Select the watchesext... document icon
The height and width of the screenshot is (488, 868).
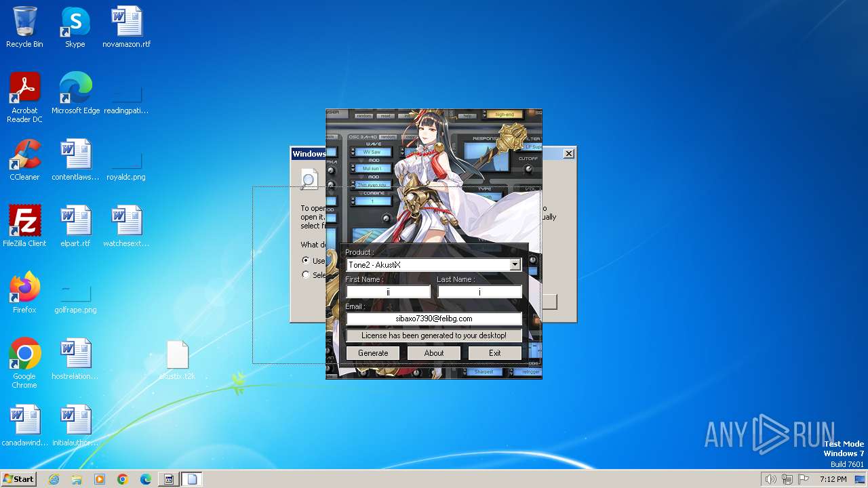[x=127, y=226]
